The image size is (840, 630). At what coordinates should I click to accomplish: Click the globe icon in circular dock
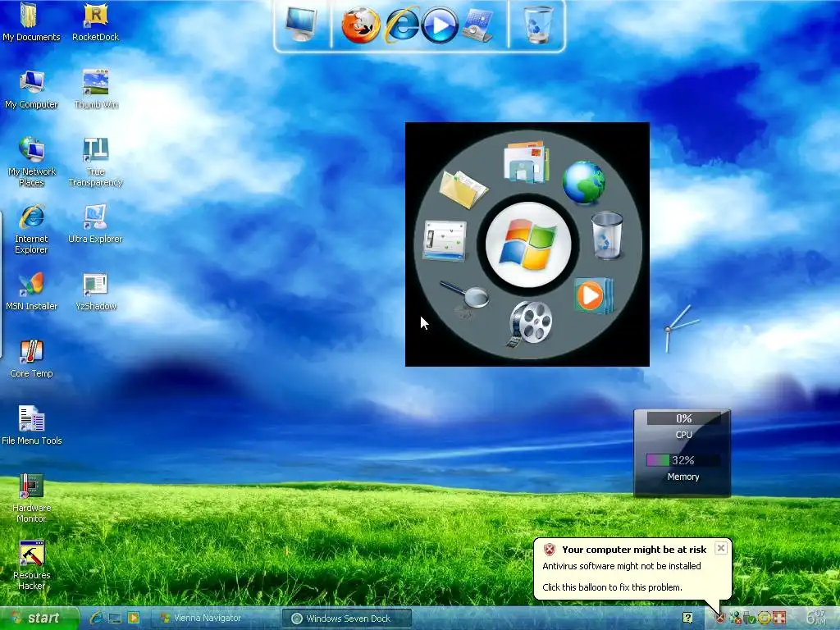point(583,183)
